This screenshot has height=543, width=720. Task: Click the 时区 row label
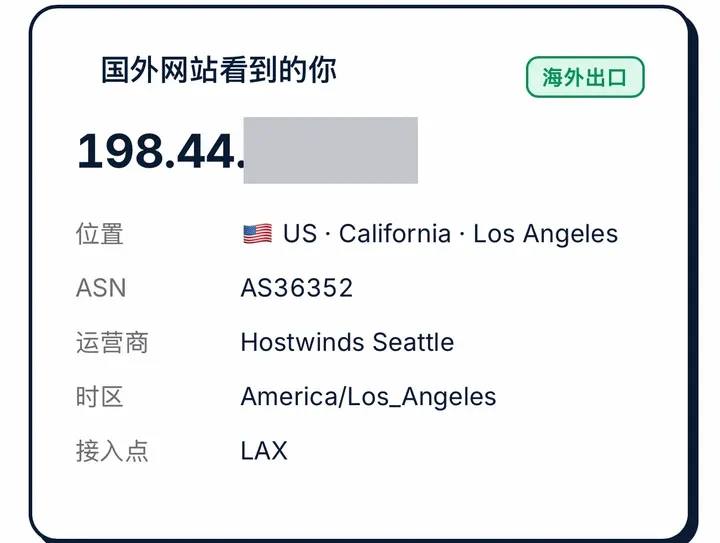(x=100, y=397)
